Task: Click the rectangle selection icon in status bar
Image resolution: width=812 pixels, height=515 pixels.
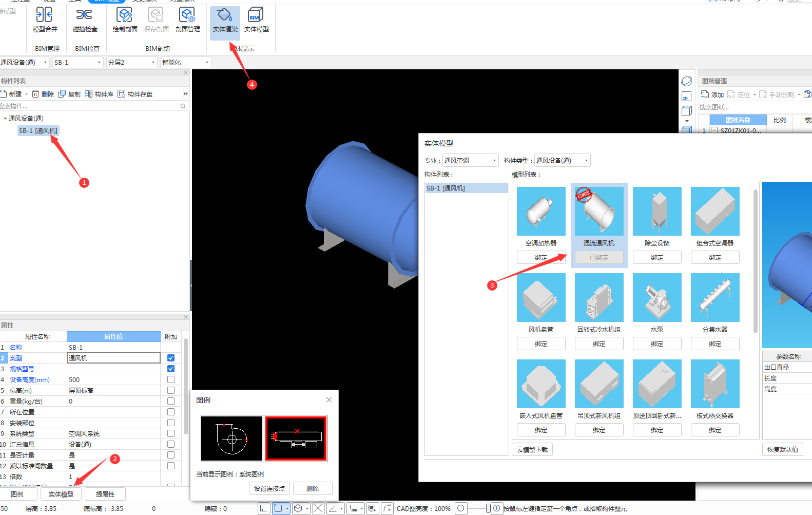Action: [278, 508]
